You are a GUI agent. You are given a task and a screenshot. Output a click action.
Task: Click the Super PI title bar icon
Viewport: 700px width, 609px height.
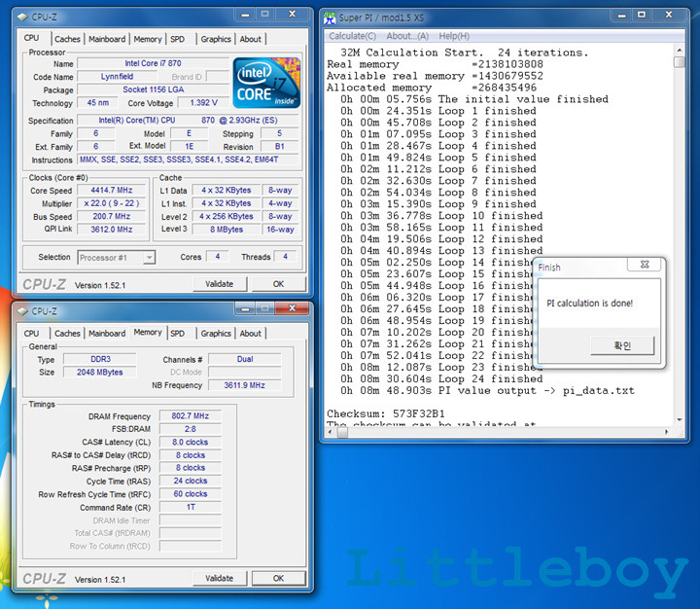[x=330, y=18]
